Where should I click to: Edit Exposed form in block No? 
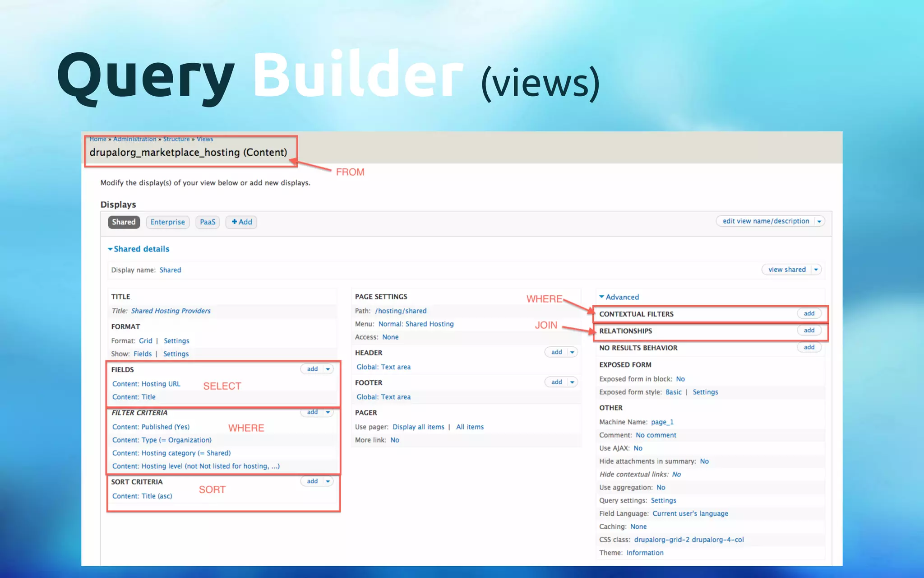click(x=680, y=379)
